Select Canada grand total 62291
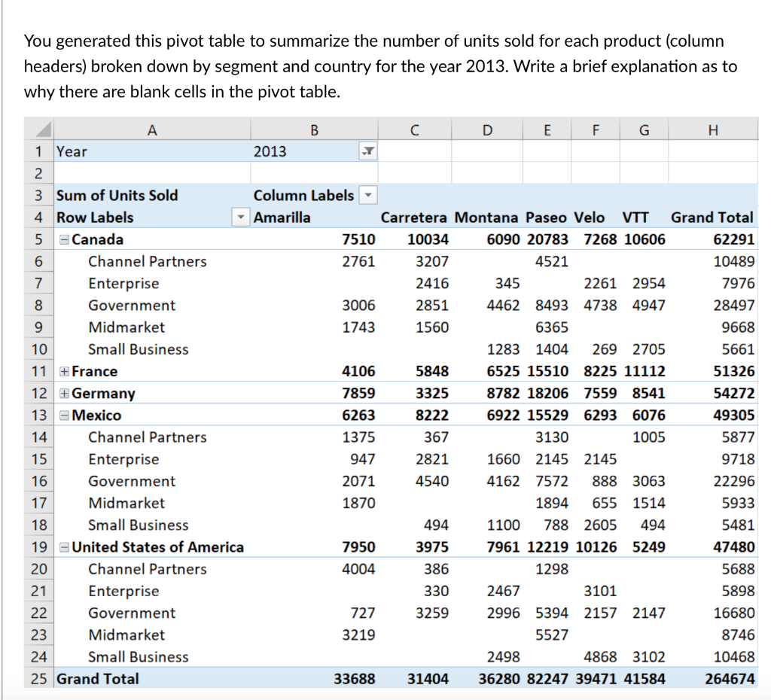Screen dimensions: 771x700 [x=733, y=239]
